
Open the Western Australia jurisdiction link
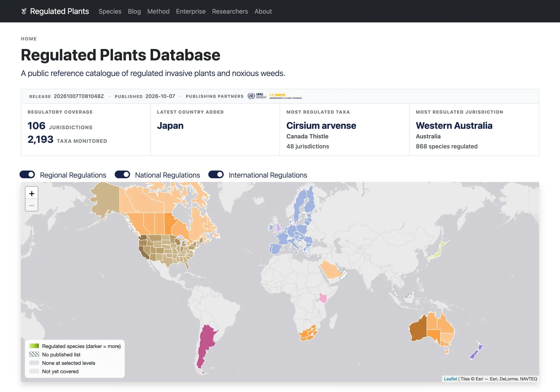click(454, 125)
